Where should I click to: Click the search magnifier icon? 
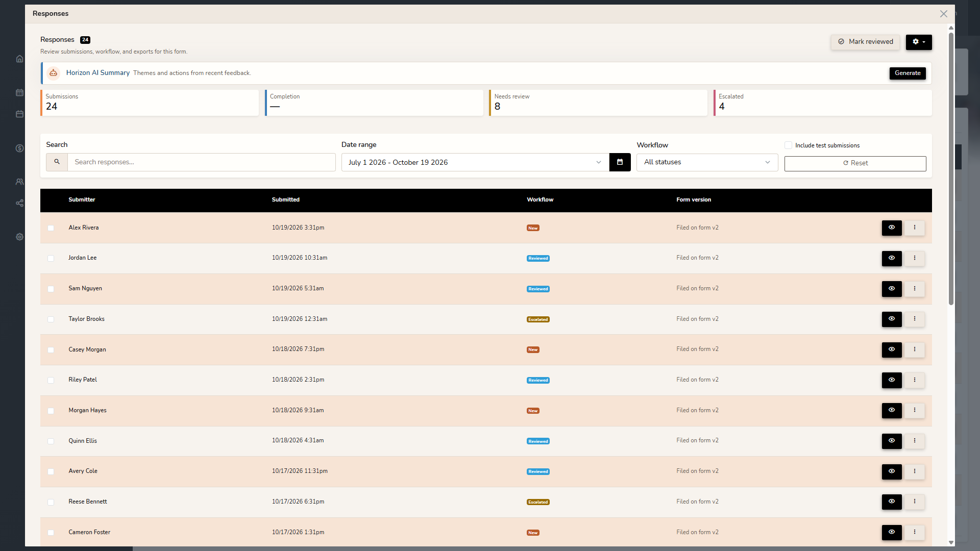pyautogui.click(x=57, y=162)
